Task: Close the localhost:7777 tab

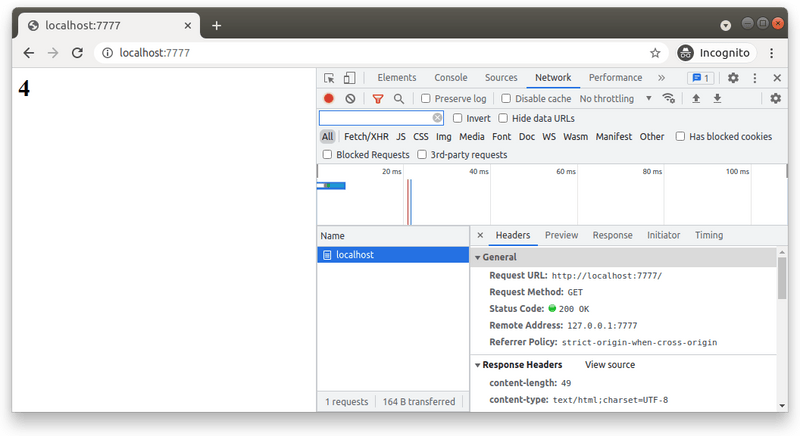Action: click(188, 25)
